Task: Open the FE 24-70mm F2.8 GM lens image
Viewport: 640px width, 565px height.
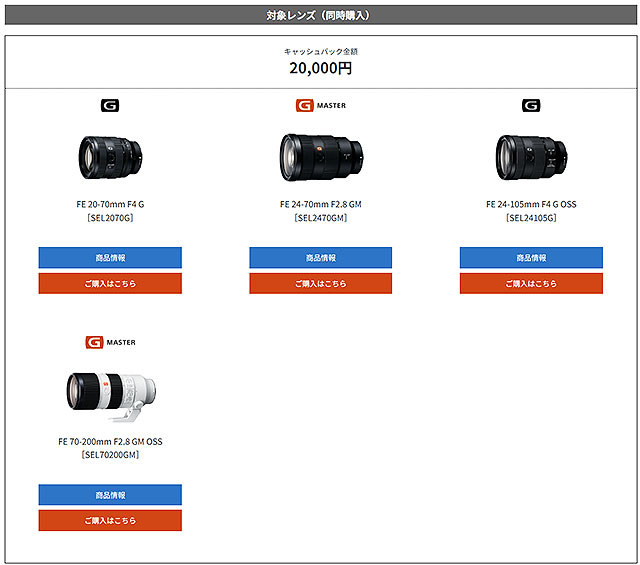Action: click(320, 155)
